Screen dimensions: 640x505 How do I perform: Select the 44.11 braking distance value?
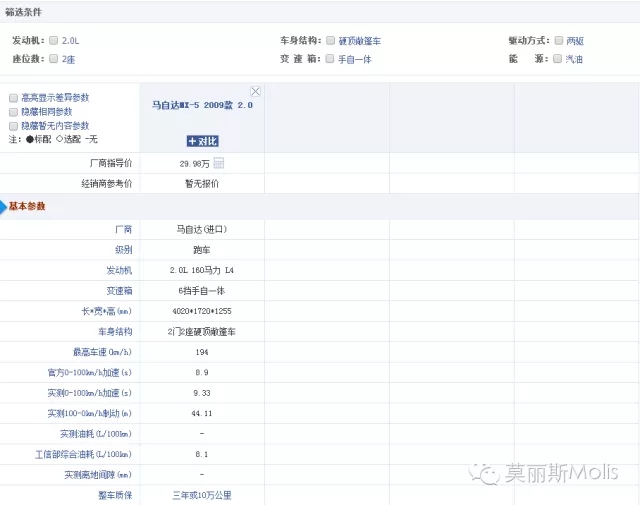(202, 413)
